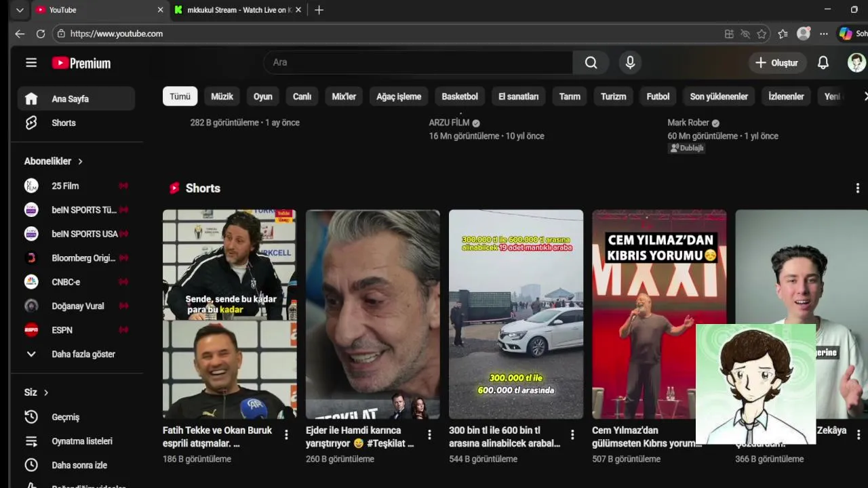
Task: Open Geçmiş history page
Action: pyautogui.click(x=77, y=417)
